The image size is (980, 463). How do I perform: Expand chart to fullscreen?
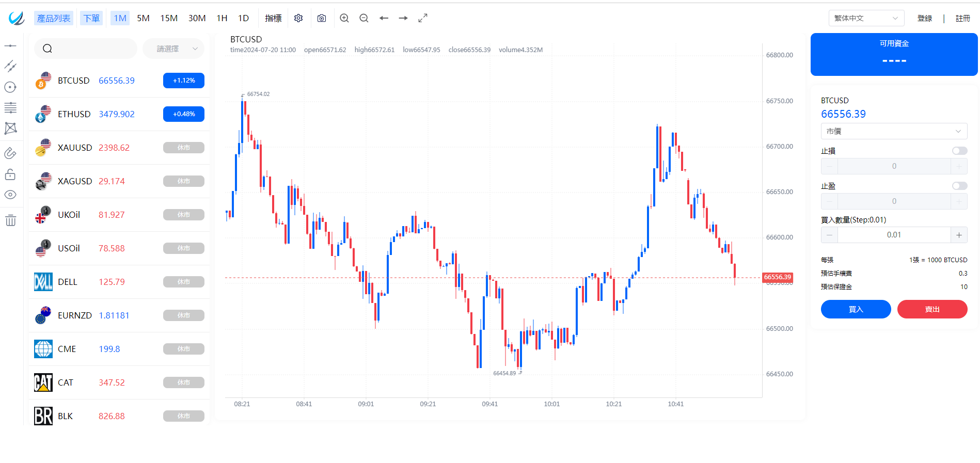click(x=423, y=18)
